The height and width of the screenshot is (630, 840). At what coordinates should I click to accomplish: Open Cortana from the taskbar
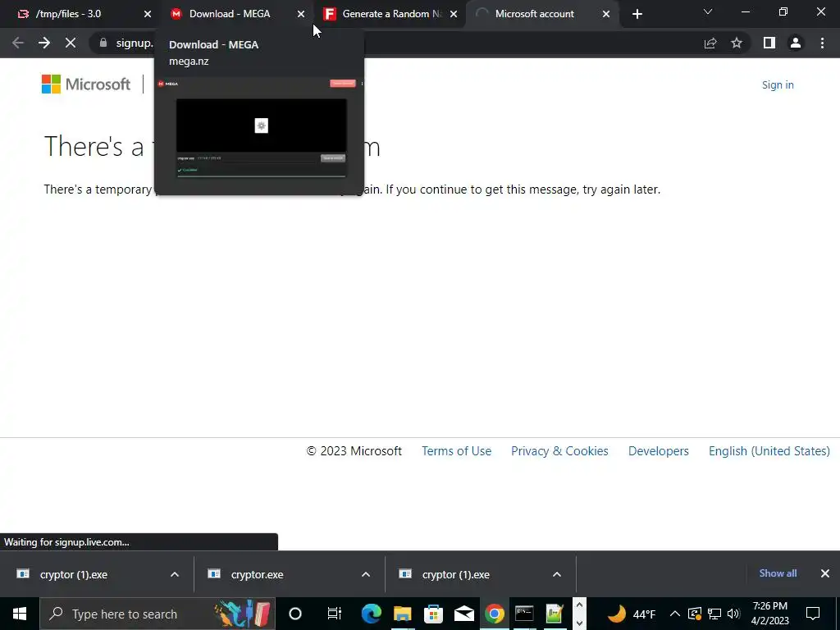pos(295,614)
